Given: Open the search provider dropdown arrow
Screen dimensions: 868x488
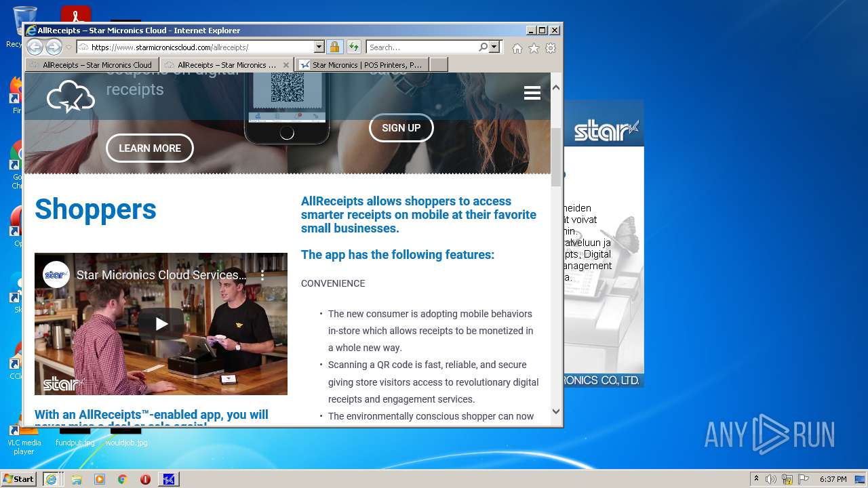Looking at the screenshot, I should coord(494,47).
